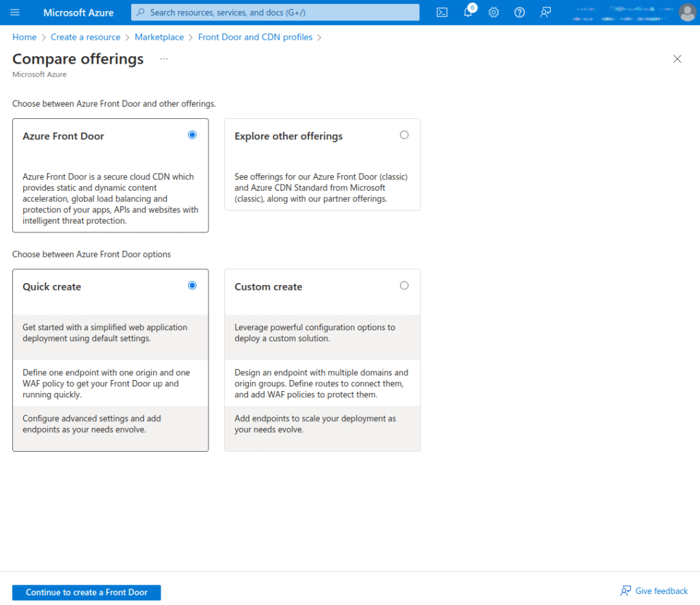Viewport: 700px width, 605px height.
Task: Close the Compare offerings blade
Action: [x=677, y=59]
